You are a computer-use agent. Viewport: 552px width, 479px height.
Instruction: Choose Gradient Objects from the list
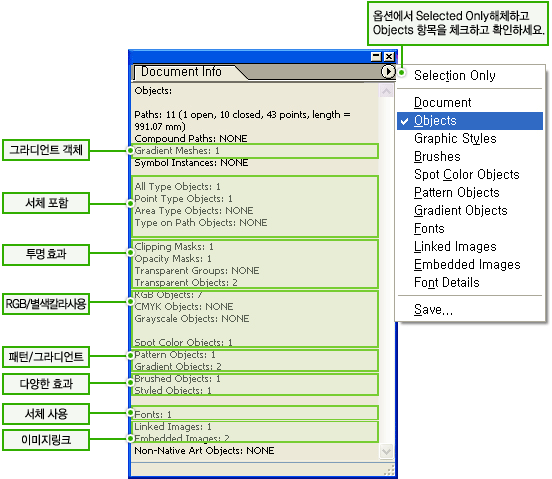pyautogui.click(x=460, y=210)
